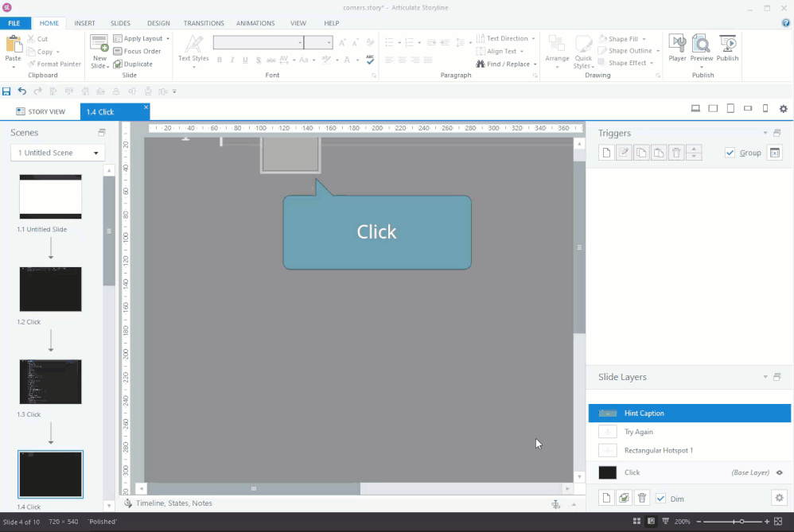This screenshot has height=532, width=794.
Task: Uncheck the Dim checkbox
Action: point(660,499)
